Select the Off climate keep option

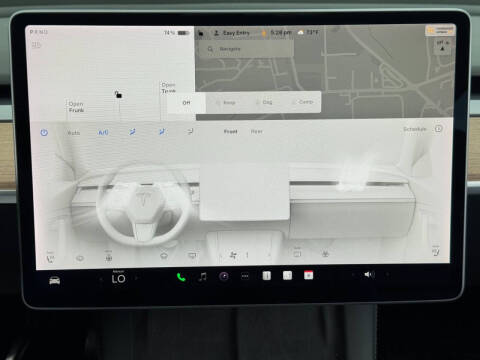(186, 103)
